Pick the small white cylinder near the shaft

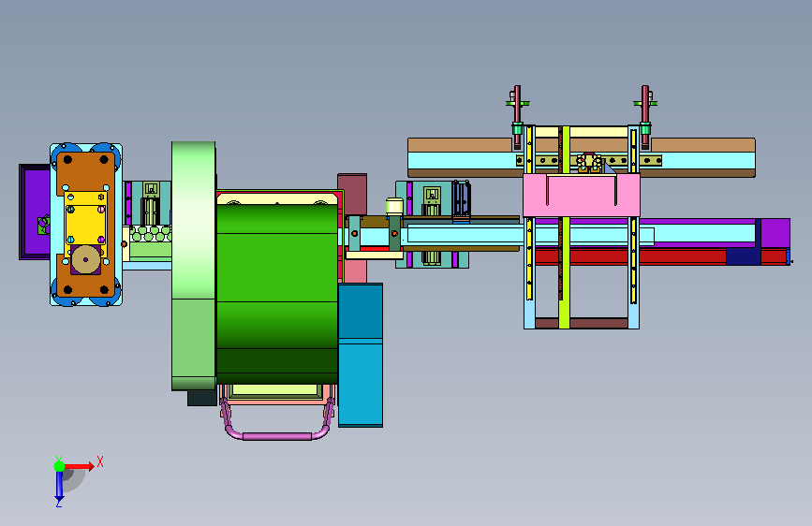[394, 206]
